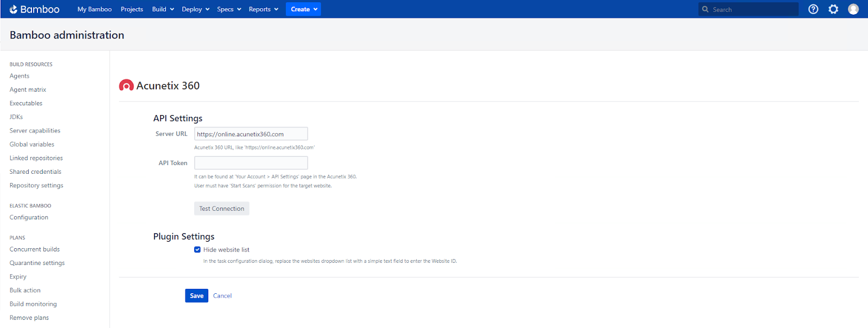This screenshot has height=328, width=868.
Task: Open Agents in the sidebar
Action: [20, 76]
